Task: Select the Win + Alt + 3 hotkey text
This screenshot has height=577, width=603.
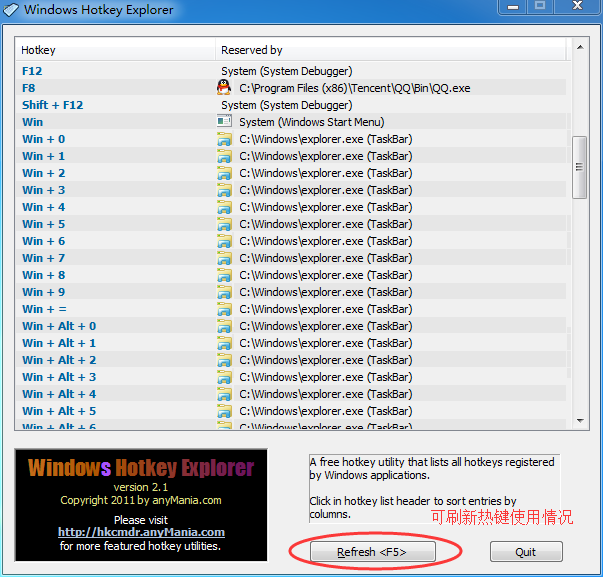Action: pos(59,377)
